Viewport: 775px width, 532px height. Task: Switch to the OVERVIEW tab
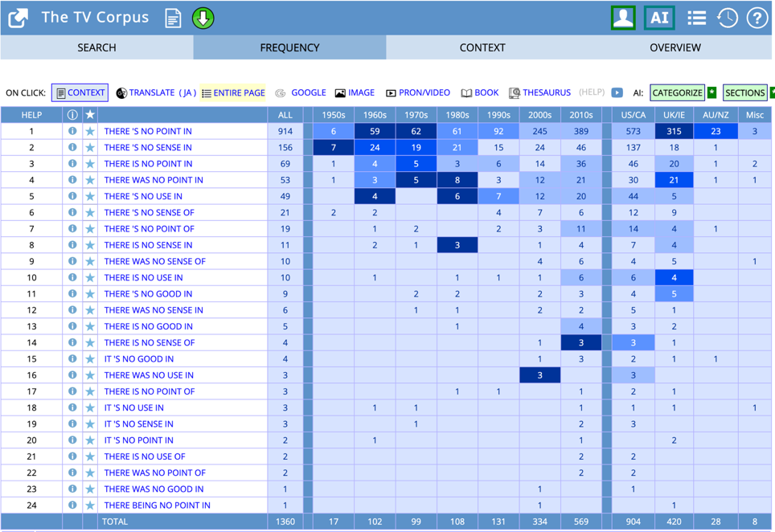[x=675, y=47]
